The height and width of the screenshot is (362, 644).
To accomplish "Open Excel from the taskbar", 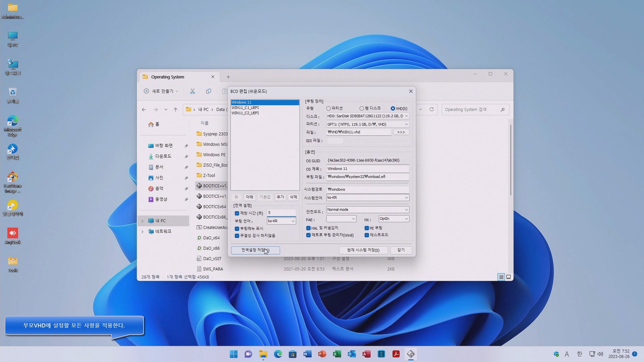I will [x=337, y=354].
